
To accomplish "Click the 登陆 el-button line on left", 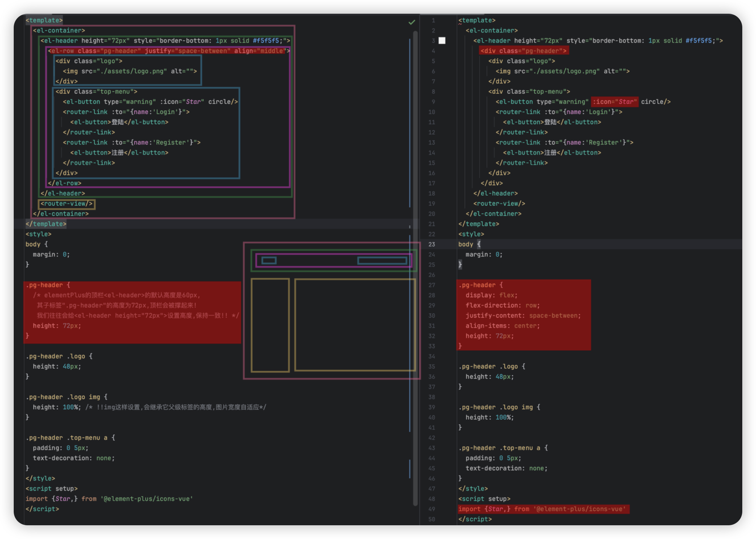I will (119, 122).
